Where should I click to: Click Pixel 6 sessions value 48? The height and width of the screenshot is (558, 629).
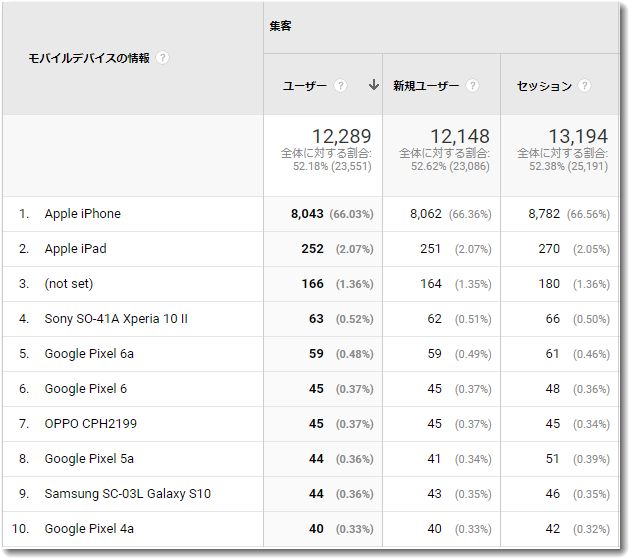click(x=553, y=389)
